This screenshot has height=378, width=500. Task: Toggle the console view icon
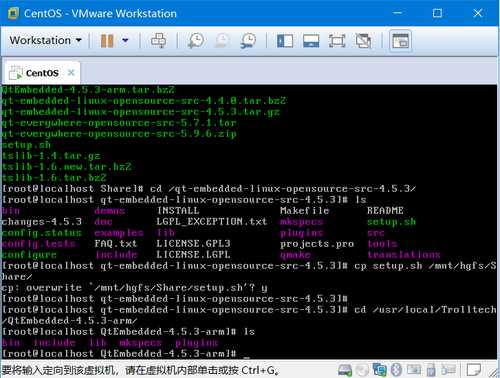(x=400, y=41)
